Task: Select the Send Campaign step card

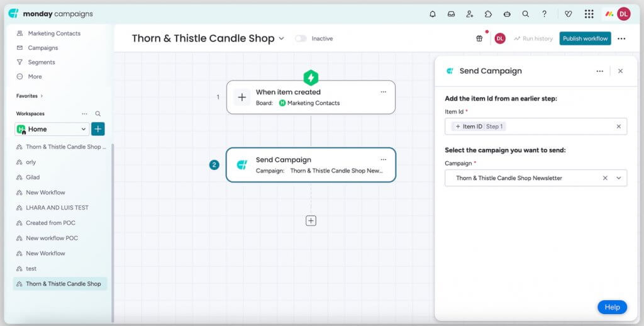Action: tap(311, 165)
